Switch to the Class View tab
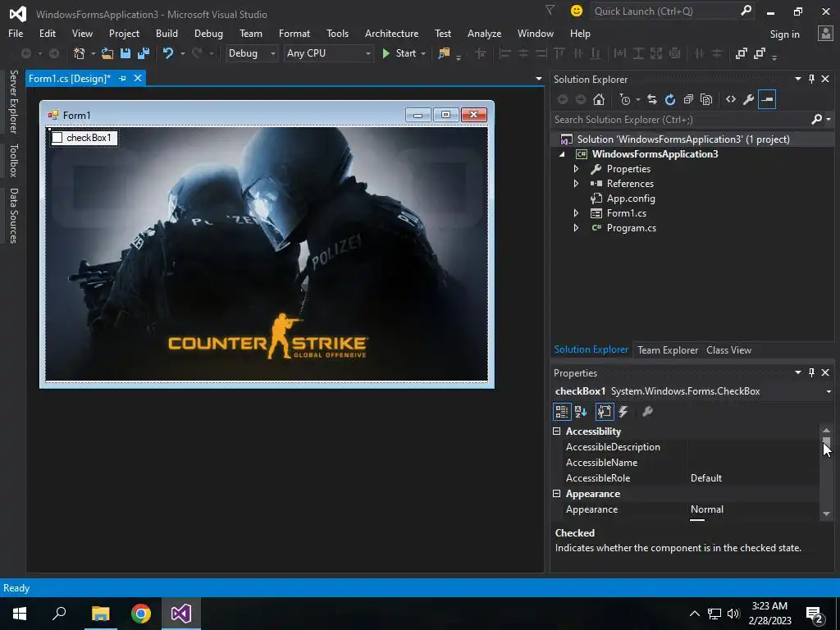 728,349
